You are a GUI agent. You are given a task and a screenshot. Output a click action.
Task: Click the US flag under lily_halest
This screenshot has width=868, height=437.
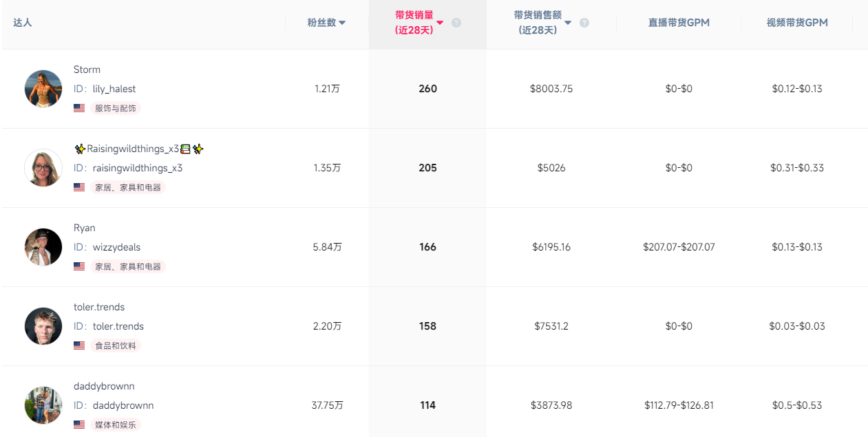point(79,108)
